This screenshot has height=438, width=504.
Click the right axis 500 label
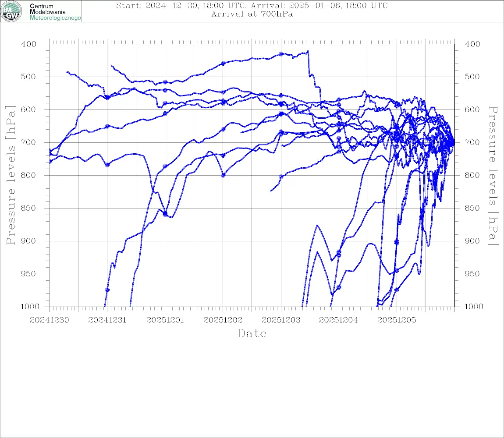click(x=472, y=77)
